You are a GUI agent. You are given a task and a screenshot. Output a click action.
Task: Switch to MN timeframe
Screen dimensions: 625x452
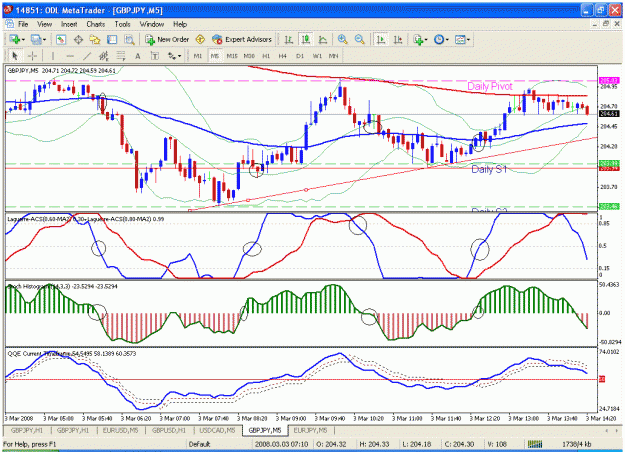(334, 56)
